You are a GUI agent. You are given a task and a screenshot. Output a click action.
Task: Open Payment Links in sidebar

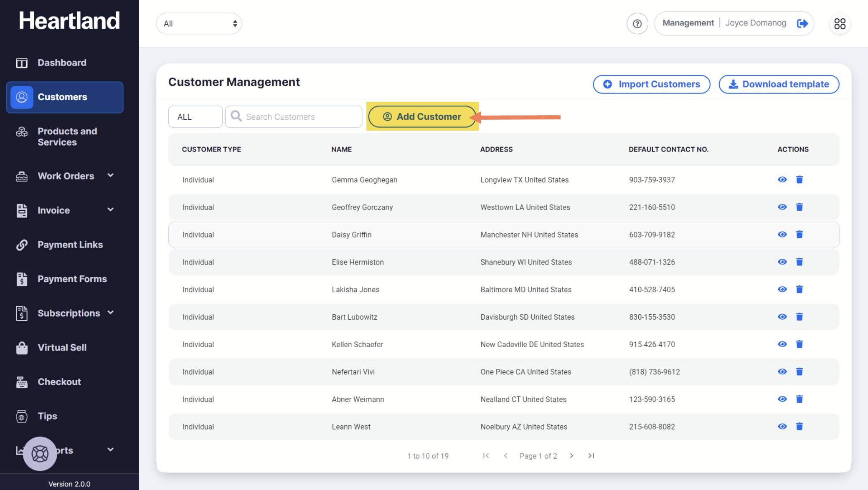click(70, 245)
